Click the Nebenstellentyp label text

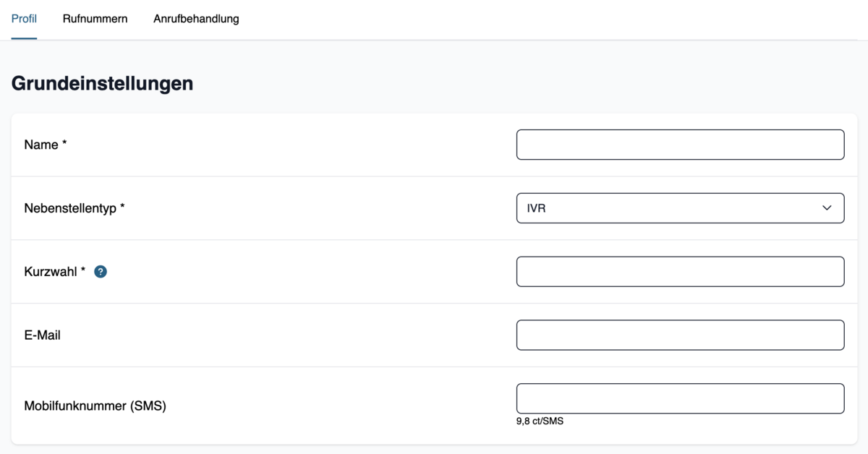70,208
